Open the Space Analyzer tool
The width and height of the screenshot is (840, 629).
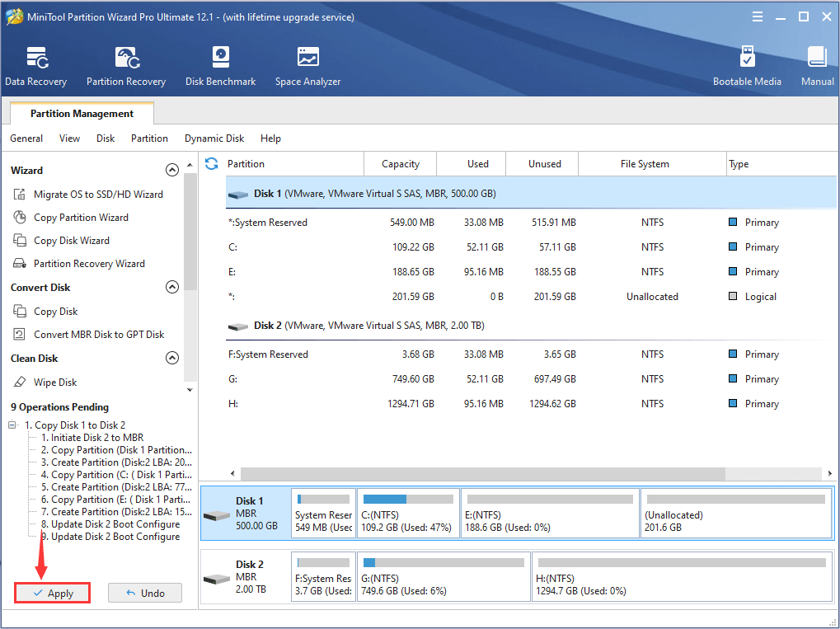click(307, 67)
